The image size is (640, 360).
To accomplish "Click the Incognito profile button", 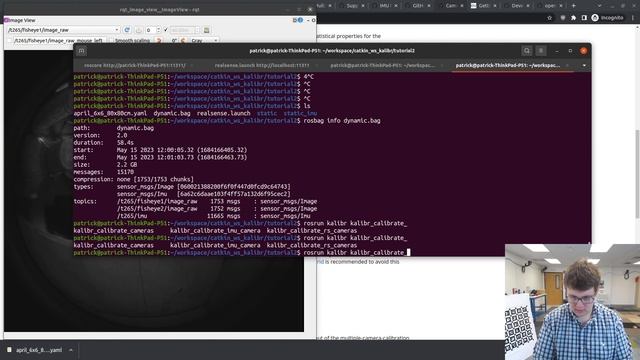I will [x=607, y=18].
